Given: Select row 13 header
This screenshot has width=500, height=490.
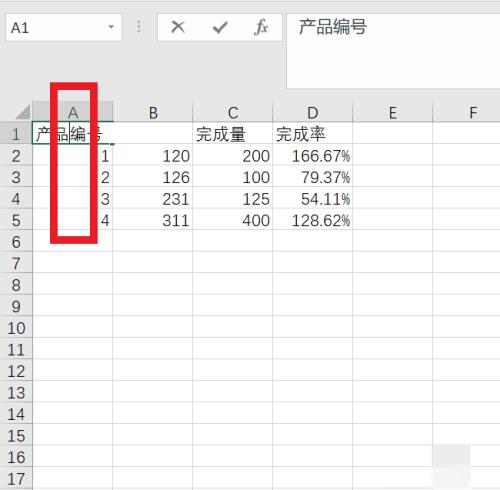Looking at the screenshot, I should tap(16, 392).
